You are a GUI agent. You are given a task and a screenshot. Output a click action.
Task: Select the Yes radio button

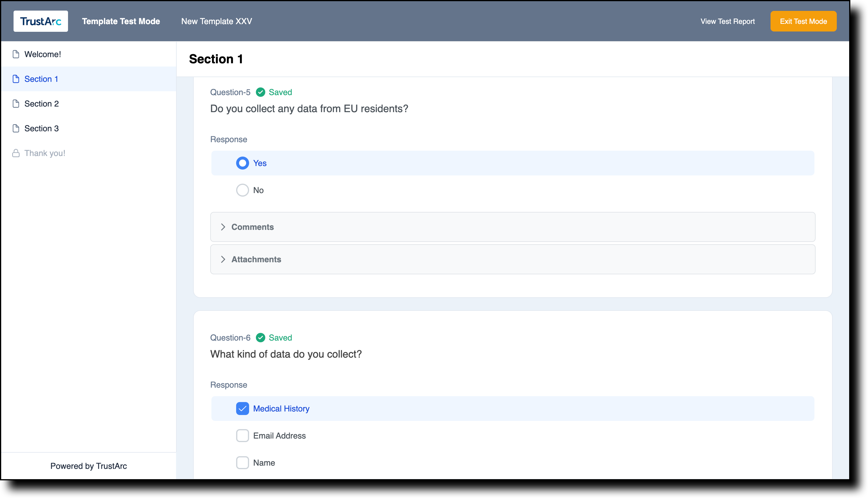tap(242, 163)
